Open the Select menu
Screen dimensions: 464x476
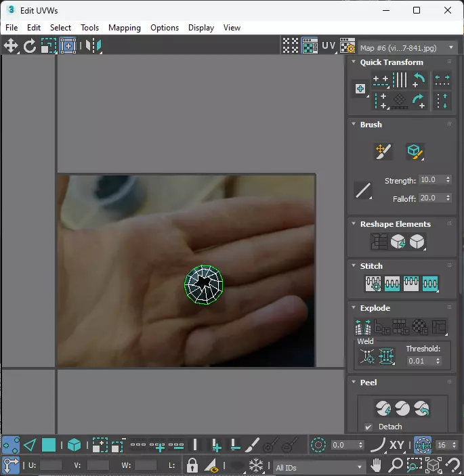(x=60, y=28)
